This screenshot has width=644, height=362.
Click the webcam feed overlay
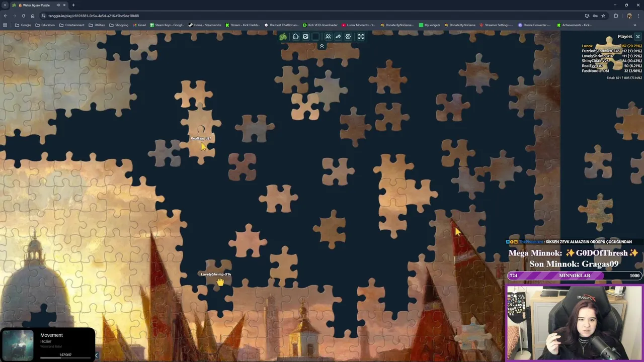tap(574, 323)
